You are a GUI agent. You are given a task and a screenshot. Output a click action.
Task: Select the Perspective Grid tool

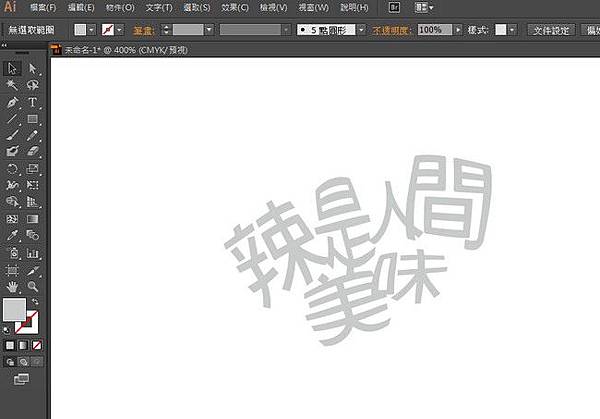pos(33,202)
